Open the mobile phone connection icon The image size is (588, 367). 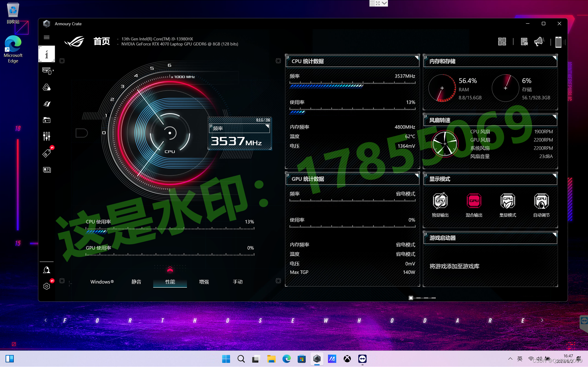pos(558,42)
